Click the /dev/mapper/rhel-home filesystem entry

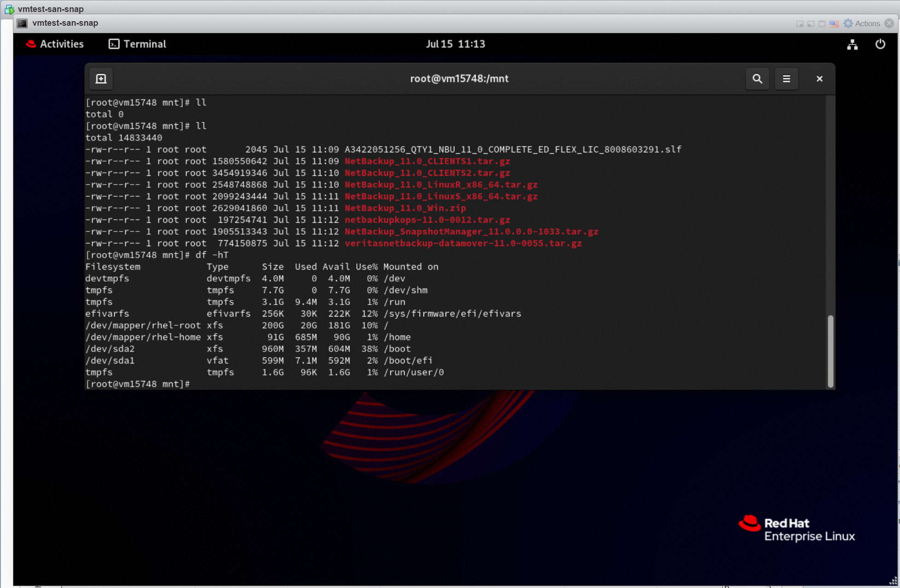pyautogui.click(x=143, y=337)
